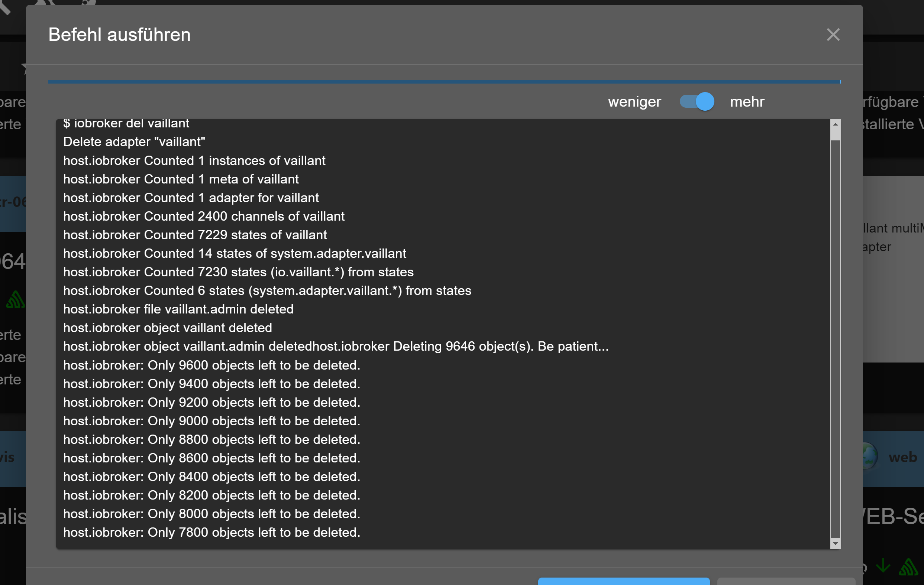Click the blue command progress bar
Viewport: 924px width, 585px height.
[x=445, y=82]
